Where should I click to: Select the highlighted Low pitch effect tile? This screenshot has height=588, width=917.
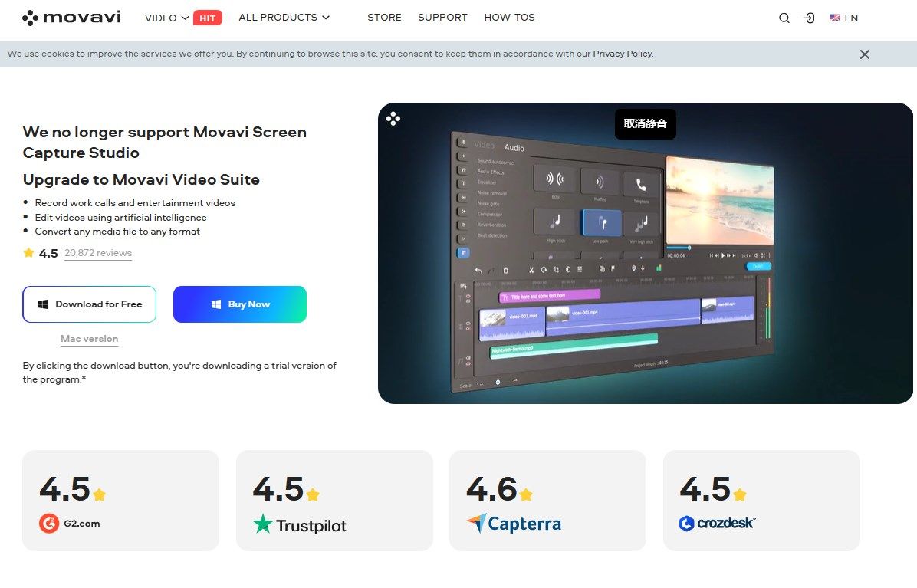pyautogui.click(x=601, y=222)
